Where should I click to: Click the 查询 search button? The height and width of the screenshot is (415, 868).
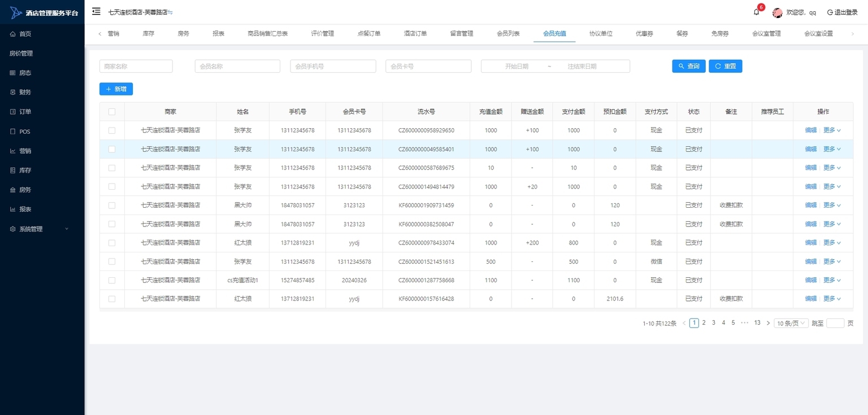click(x=689, y=66)
